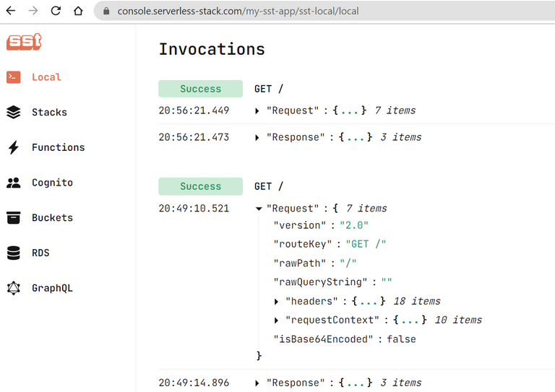Image resolution: width=555 pixels, height=392 pixels.
Task: Reload the page with browser refresh
Action: coord(56,12)
